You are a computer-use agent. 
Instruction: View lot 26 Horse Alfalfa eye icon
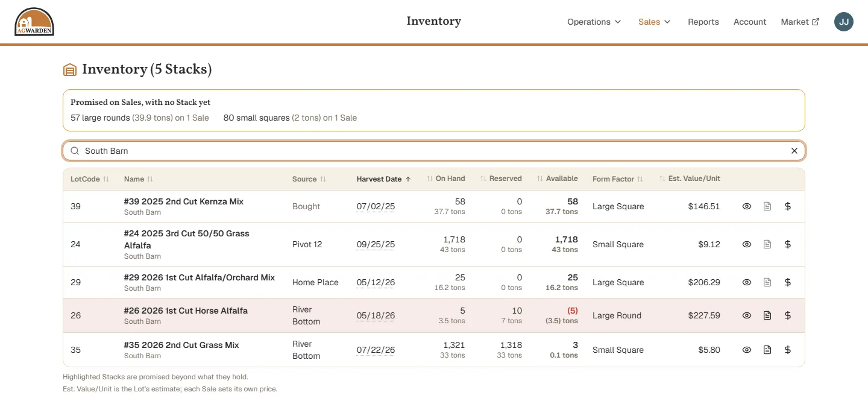coord(747,315)
